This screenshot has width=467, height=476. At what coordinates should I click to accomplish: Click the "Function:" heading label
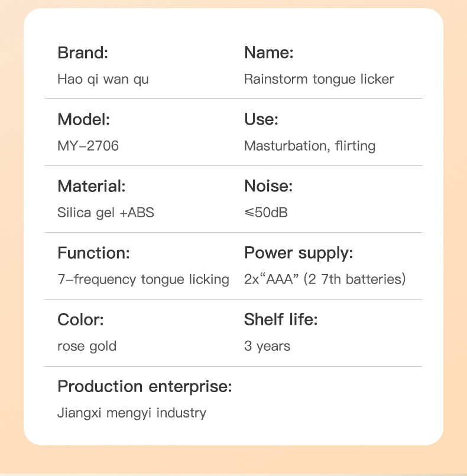pyautogui.click(x=93, y=253)
